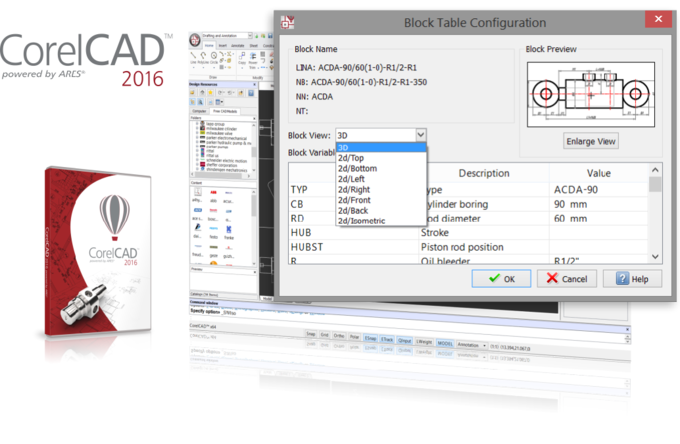Image resolution: width=680 pixels, height=444 pixels.
Task: Switch to the Insert ribbon tab
Action: [x=222, y=46]
